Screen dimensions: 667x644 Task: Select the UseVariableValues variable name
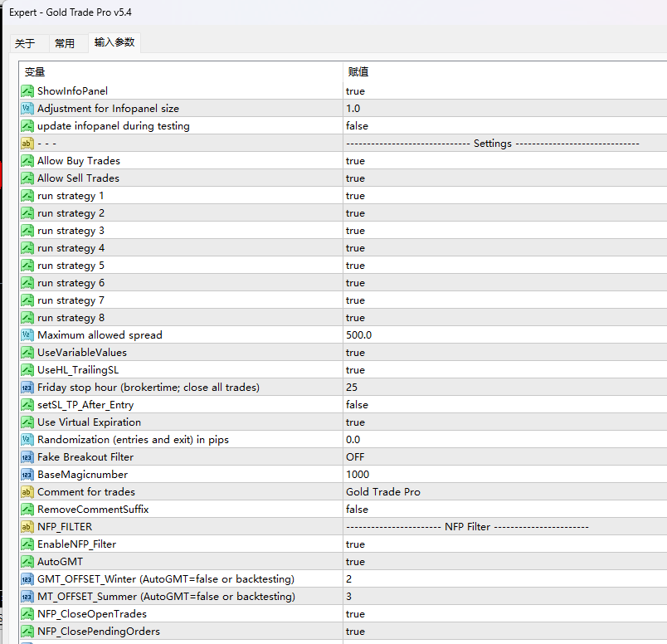point(82,353)
